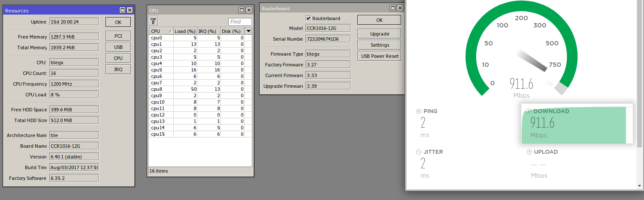Screen dimensions: 644x200
Task: Close the Routerboard window
Action: tap(399, 8)
